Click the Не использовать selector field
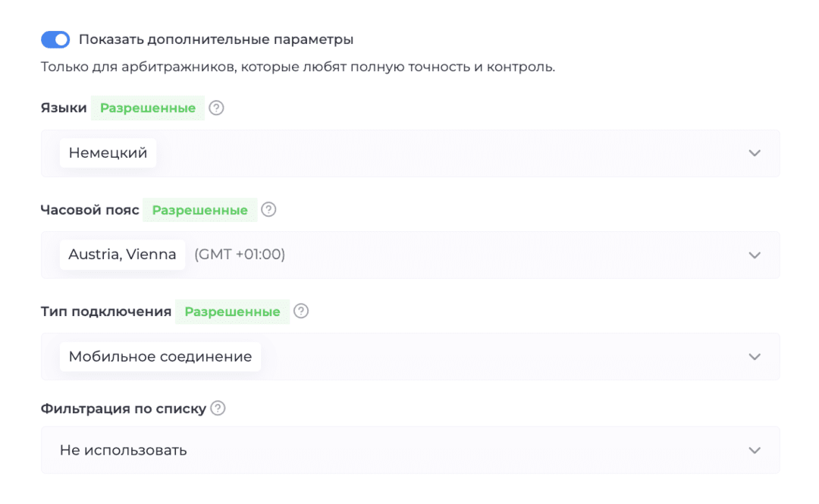819x504 pixels. tap(409, 449)
